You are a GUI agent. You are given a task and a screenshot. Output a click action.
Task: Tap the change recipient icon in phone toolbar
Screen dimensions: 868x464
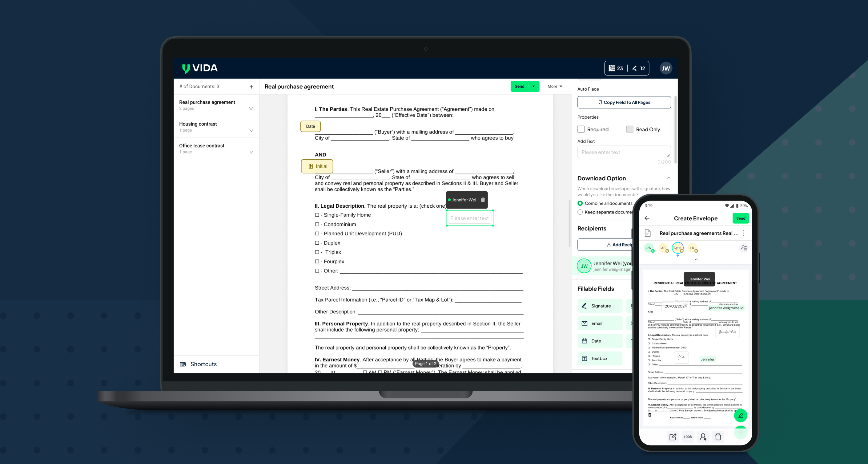[703, 437]
